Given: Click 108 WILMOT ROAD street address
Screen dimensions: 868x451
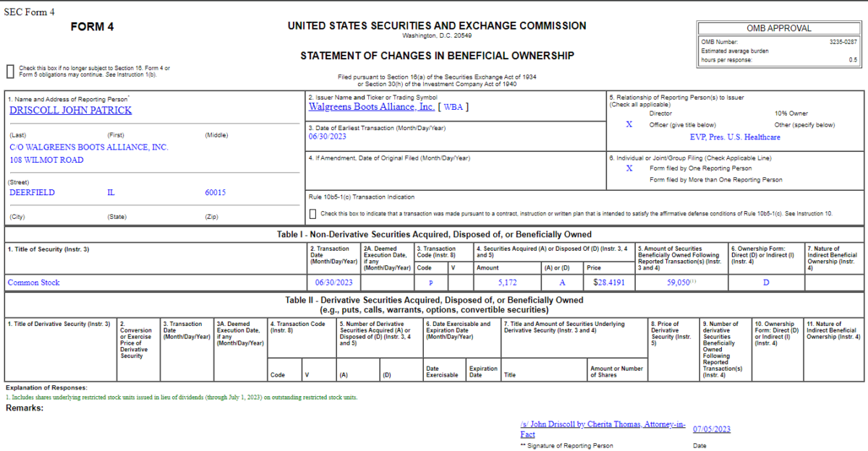Looking at the screenshot, I should point(46,160).
